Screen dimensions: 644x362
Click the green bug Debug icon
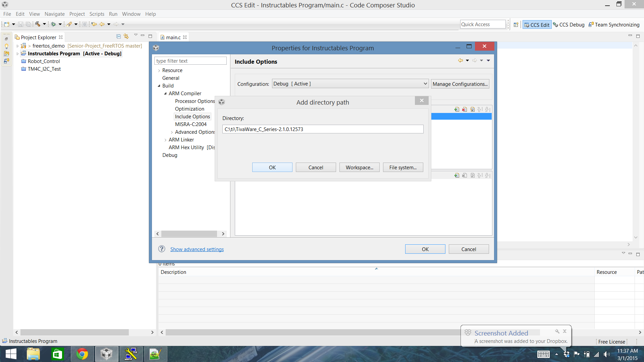pyautogui.click(x=53, y=24)
